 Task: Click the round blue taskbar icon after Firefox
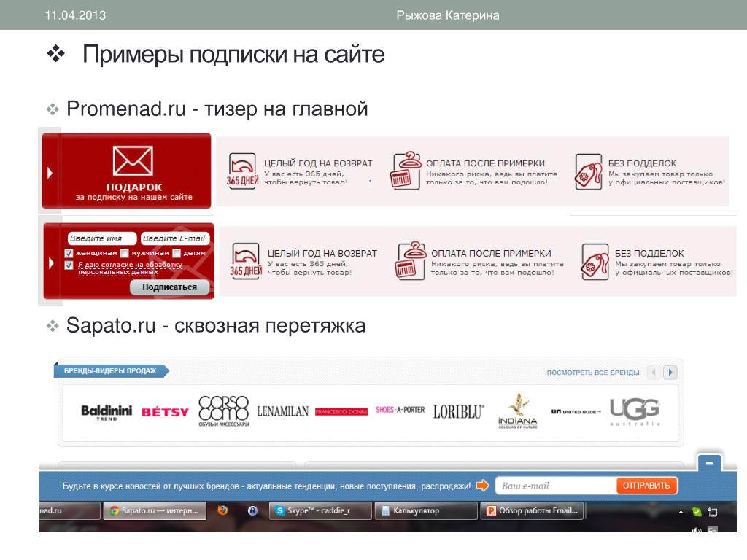point(252,510)
